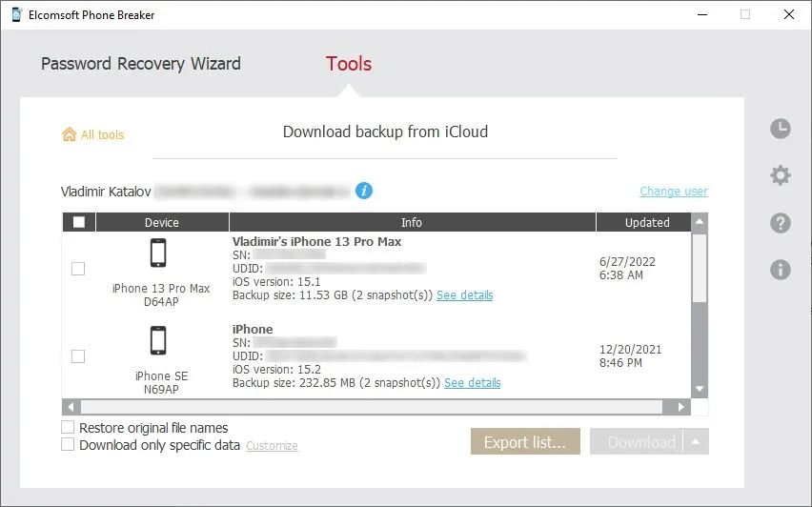This screenshot has width=812, height=507.
Task: Click the 6/27/2022 6:38 AM updated date
Action: [627, 268]
